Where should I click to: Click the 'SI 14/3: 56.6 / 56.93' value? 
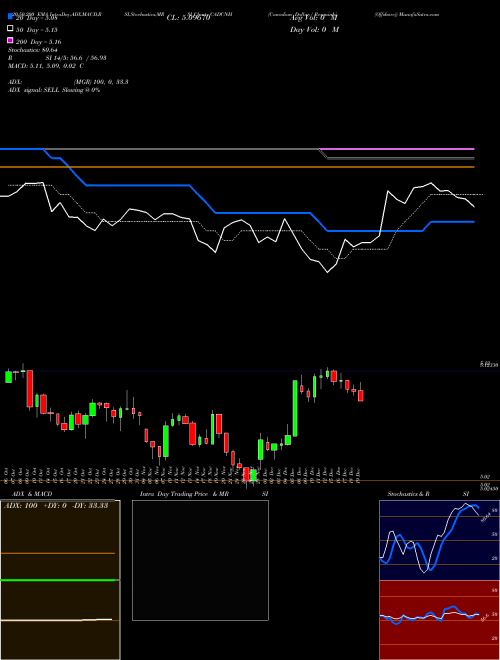pyautogui.click(x=76, y=58)
